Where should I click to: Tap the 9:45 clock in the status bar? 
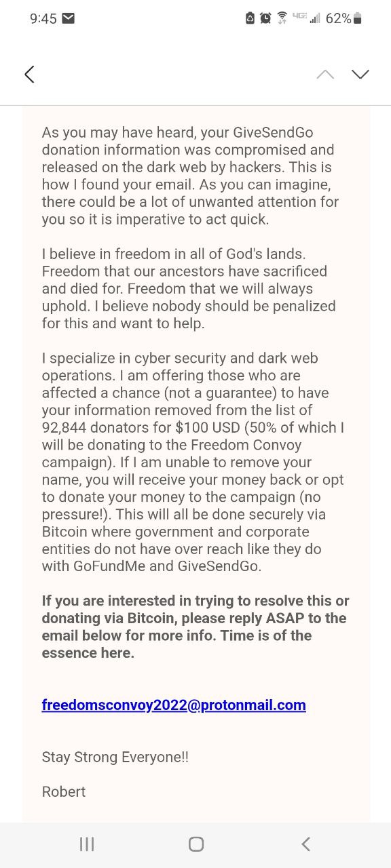point(43,18)
